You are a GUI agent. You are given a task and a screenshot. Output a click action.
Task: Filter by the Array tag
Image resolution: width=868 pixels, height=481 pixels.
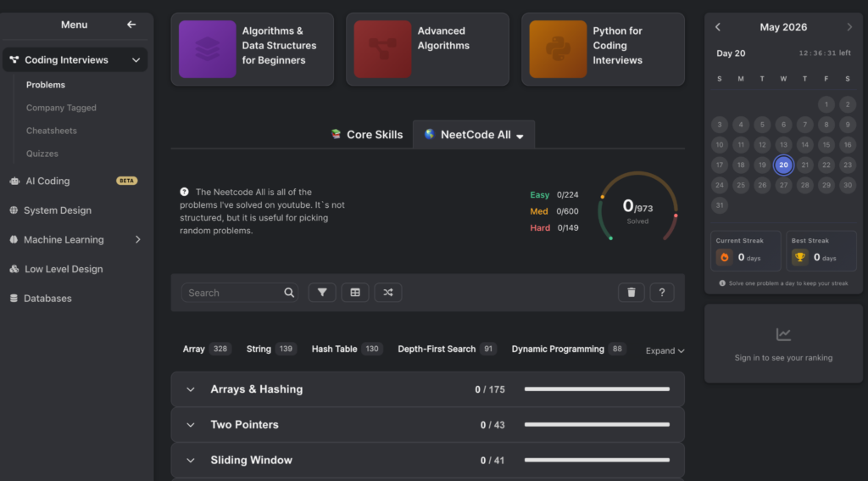click(x=207, y=350)
